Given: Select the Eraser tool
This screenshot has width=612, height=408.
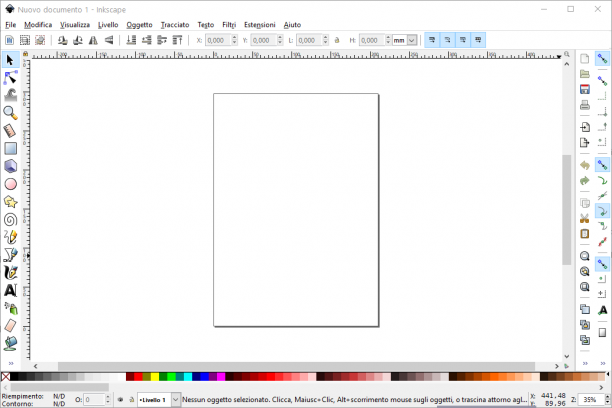Looking at the screenshot, I should 10,326.
